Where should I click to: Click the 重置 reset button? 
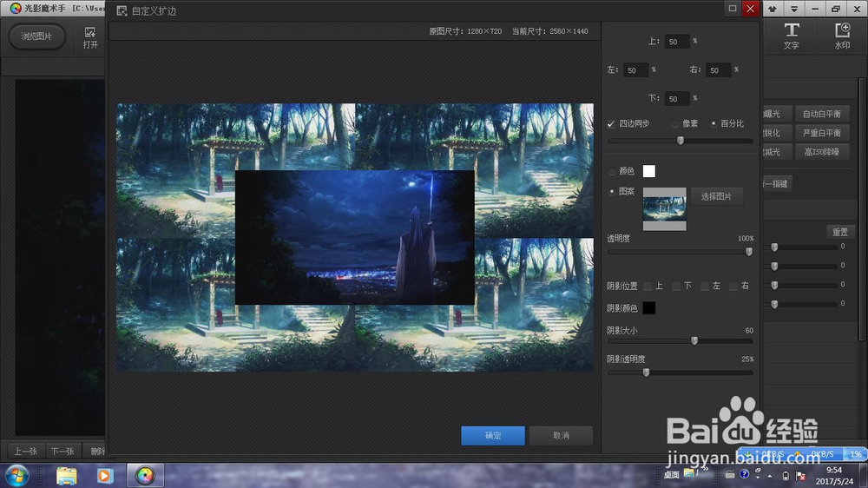839,232
